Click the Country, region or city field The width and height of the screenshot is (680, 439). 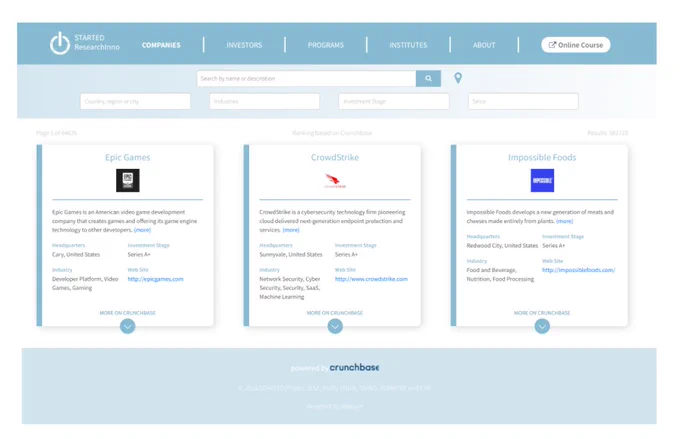click(x=135, y=101)
